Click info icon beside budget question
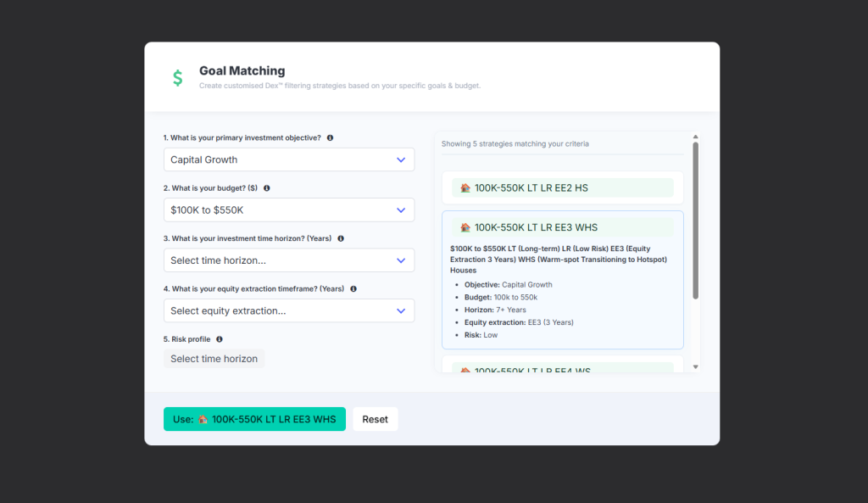The height and width of the screenshot is (503, 868). [x=267, y=188]
